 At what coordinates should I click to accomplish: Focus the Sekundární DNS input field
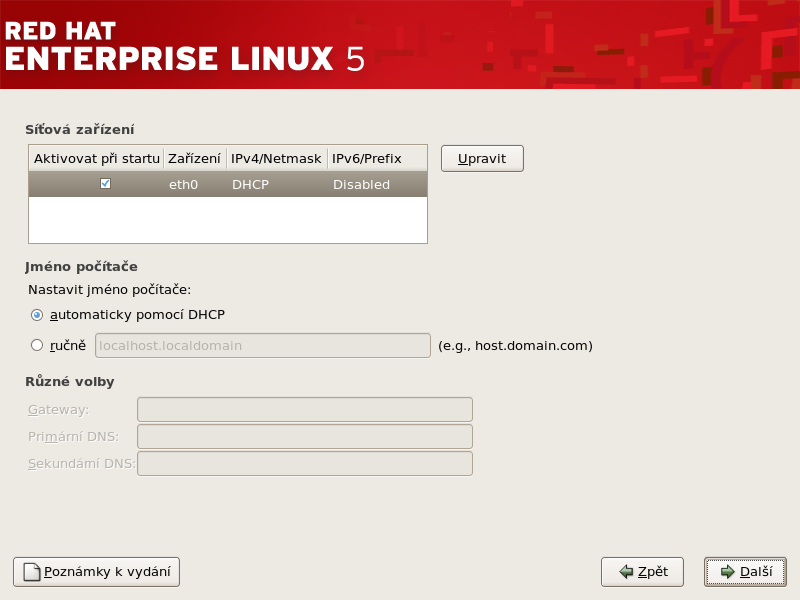click(x=304, y=464)
